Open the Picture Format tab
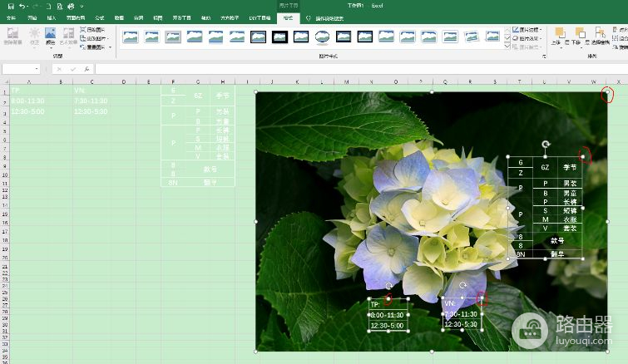Viewport: 628px width, 364px height. [288, 17]
